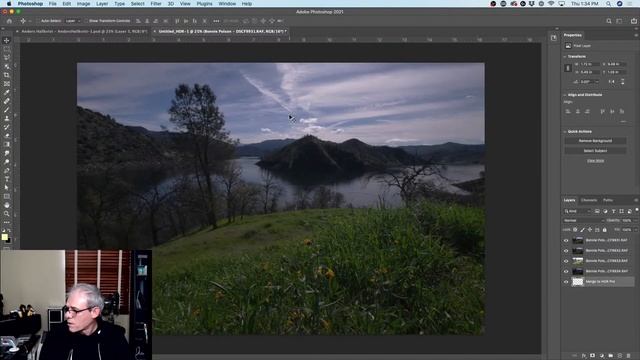The image size is (640, 360).
Task: Open the Apple menu
Action: (x=9, y=4)
